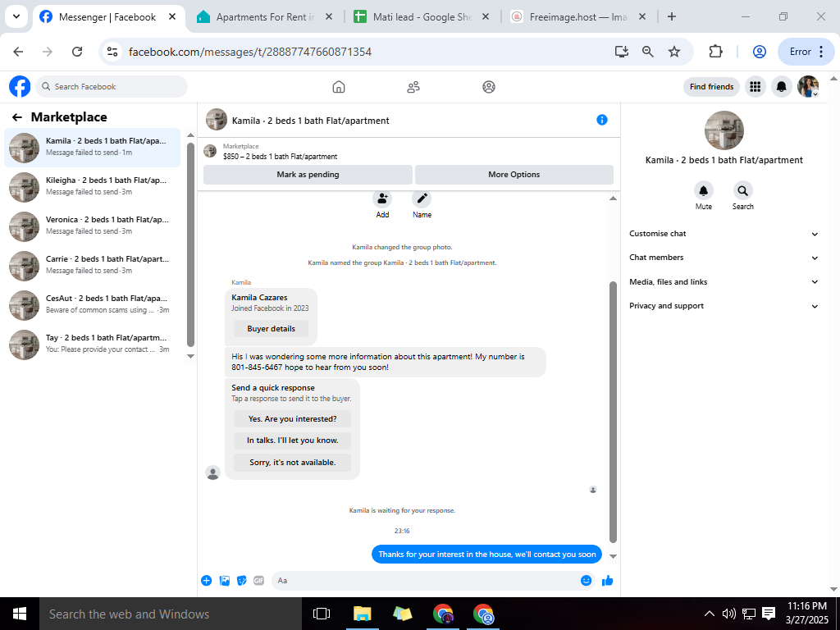Image resolution: width=840 pixels, height=630 pixels.
Task: Open the Kileigha conversation
Action: (92, 187)
